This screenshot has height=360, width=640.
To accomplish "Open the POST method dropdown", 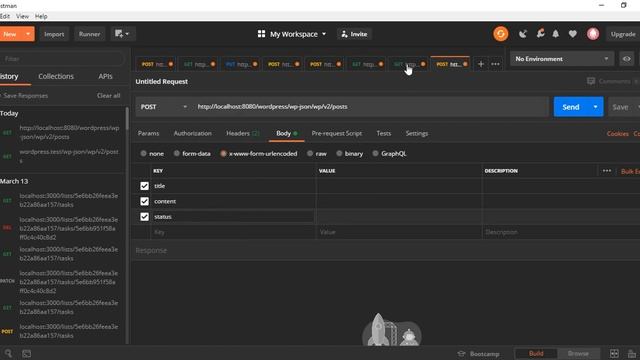I will 164,107.
